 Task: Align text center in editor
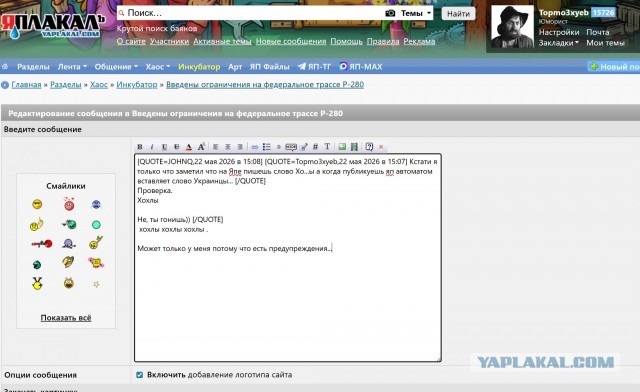pyautogui.click(x=228, y=147)
